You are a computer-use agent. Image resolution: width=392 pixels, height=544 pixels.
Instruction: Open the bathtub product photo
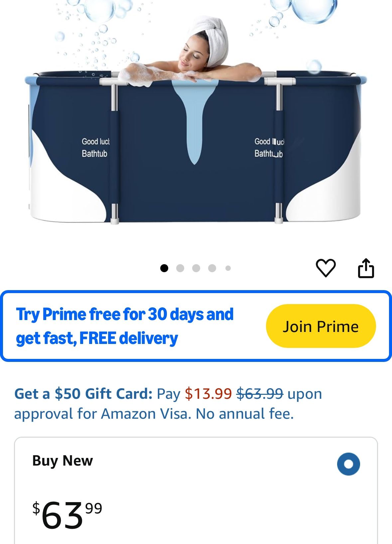[196, 113]
